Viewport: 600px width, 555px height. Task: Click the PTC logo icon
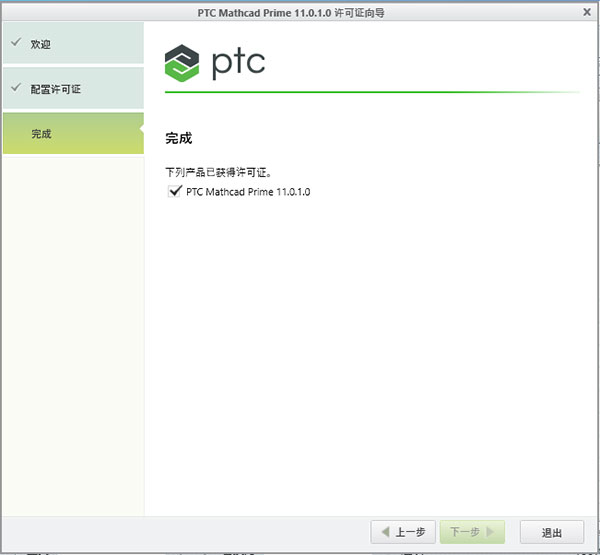click(x=182, y=63)
